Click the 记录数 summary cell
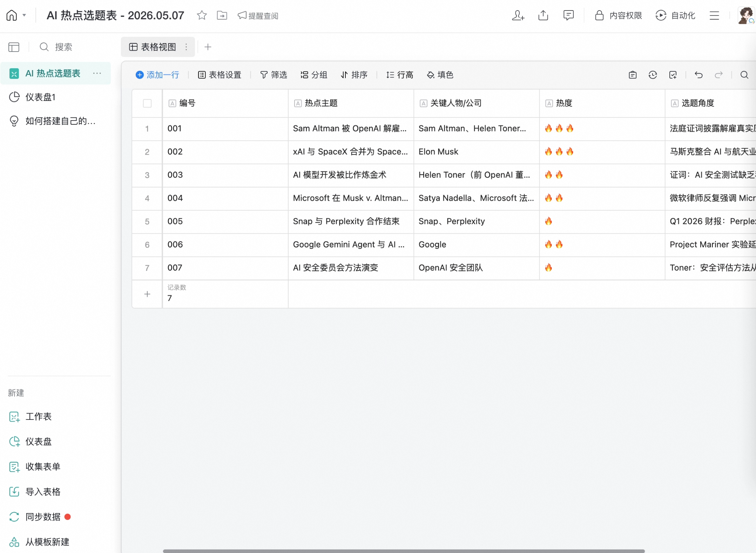756x553 pixels. click(225, 294)
